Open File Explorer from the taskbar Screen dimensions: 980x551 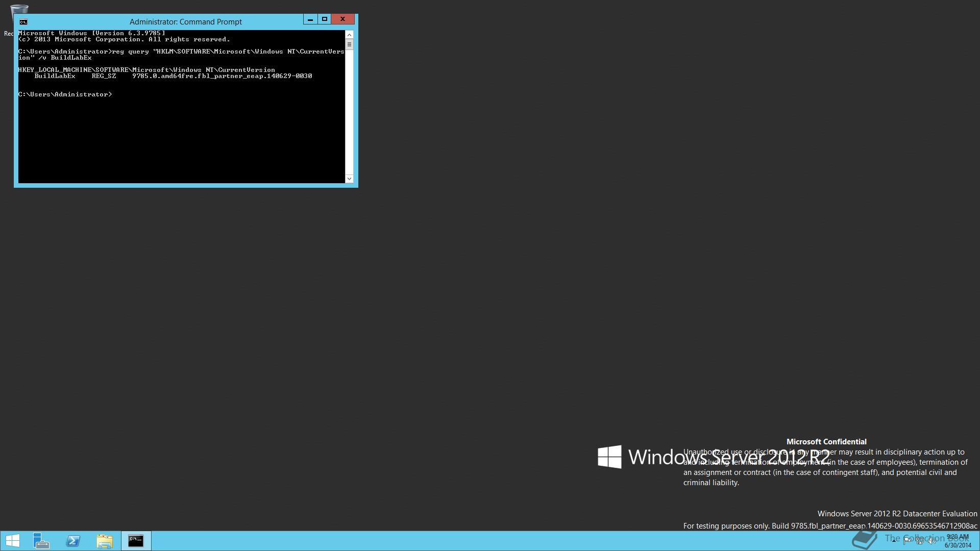pyautogui.click(x=105, y=541)
